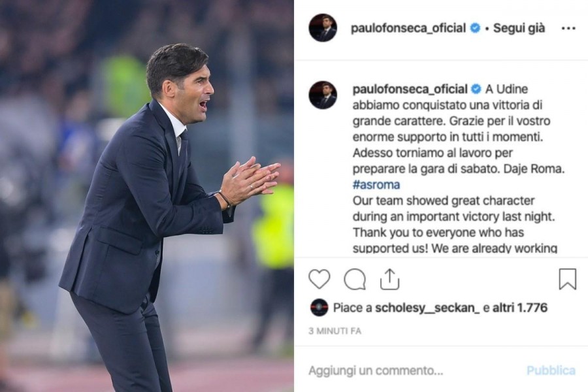Click the 3 MINUTI FA timestamp
Viewport: 588px width, 392px height.
click(x=335, y=331)
